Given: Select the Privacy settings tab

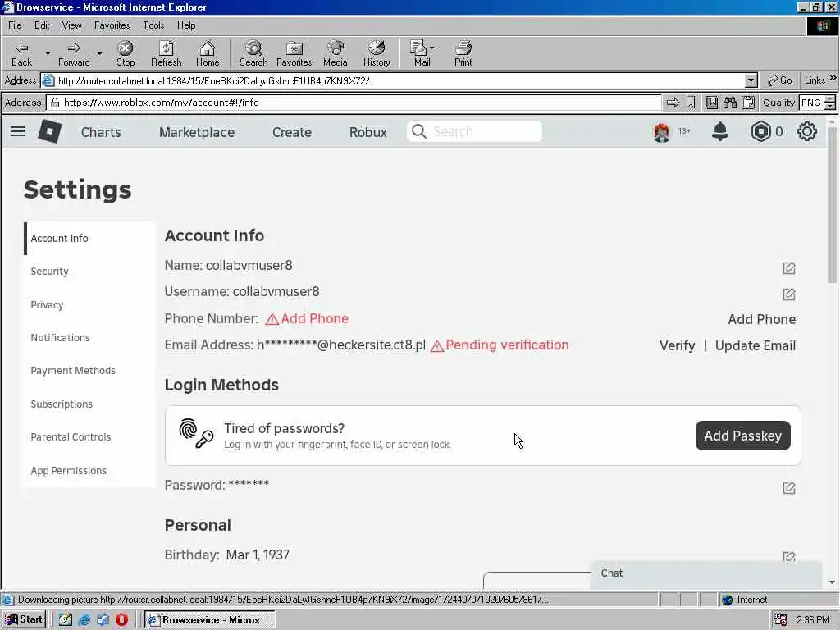Looking at the screenshot, I should tap(89, 305).
